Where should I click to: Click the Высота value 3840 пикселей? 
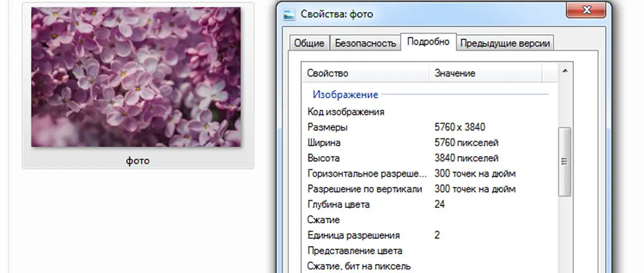click(466, 158)
